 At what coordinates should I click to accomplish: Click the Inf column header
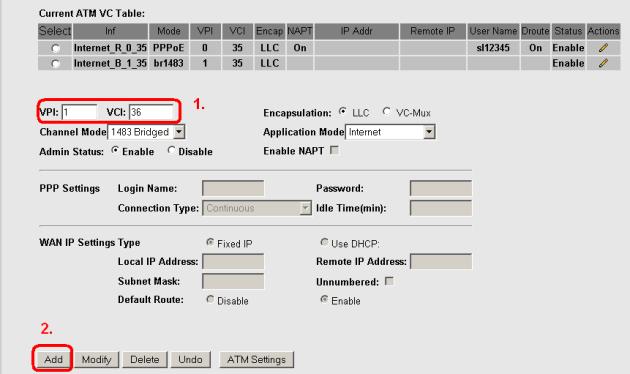coord(110,31)
